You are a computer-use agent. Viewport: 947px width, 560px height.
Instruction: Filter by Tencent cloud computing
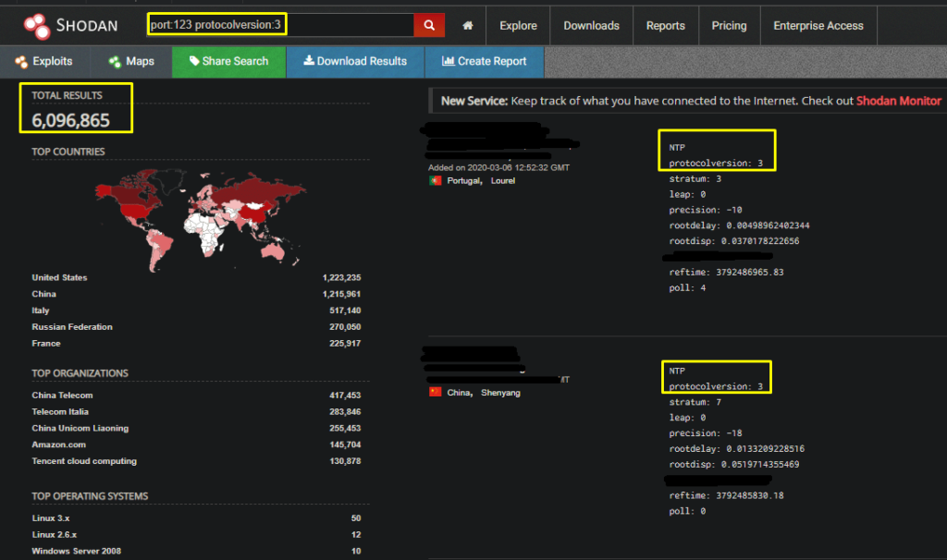(x=84, y=461)
